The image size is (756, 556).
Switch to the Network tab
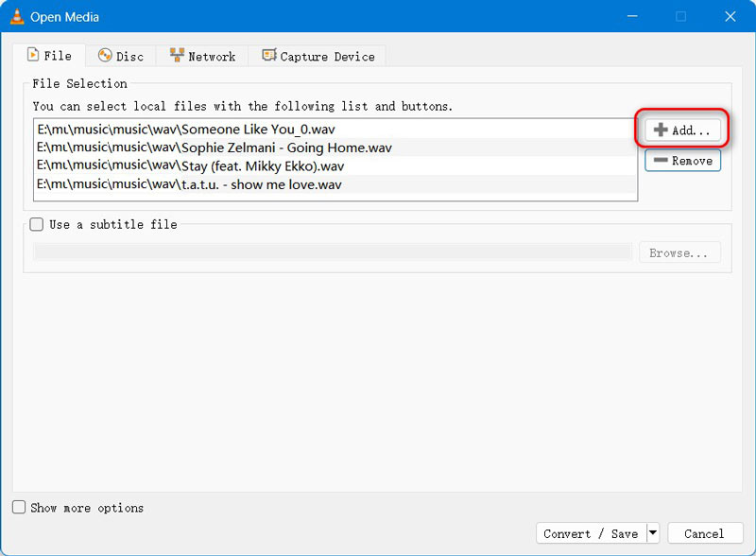click(x=202, y=56)
